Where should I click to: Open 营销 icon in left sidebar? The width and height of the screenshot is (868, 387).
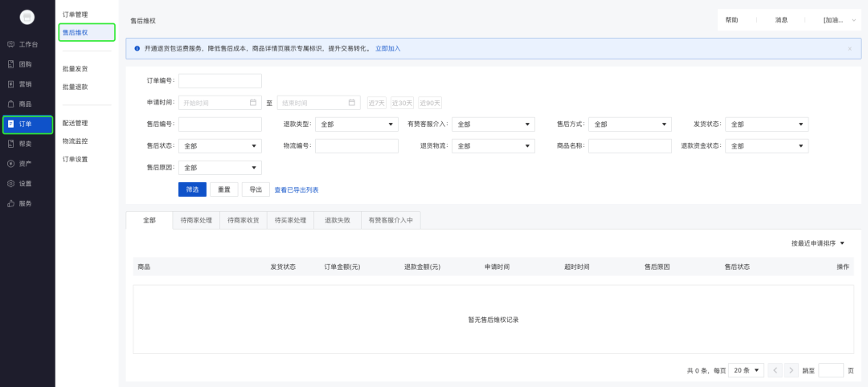coord(10,84)
